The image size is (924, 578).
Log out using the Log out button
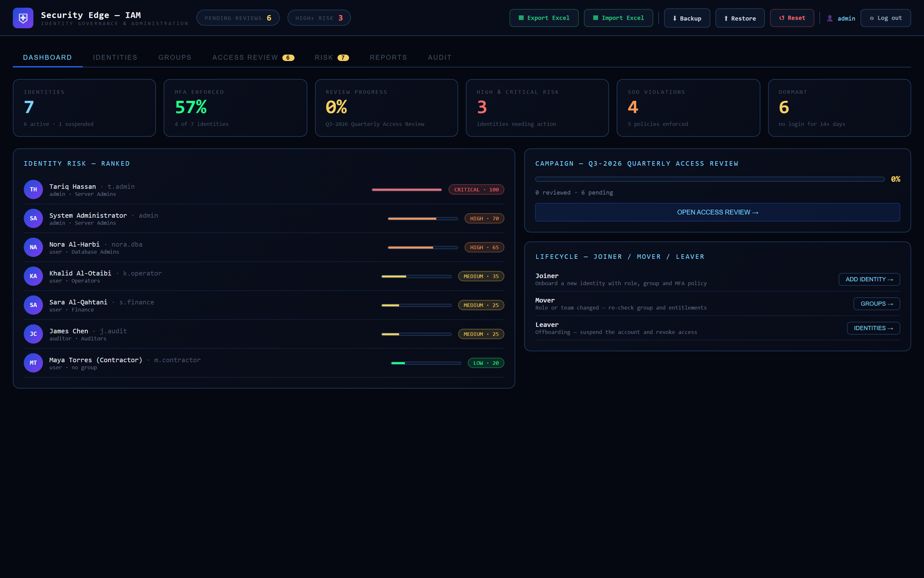886,18
